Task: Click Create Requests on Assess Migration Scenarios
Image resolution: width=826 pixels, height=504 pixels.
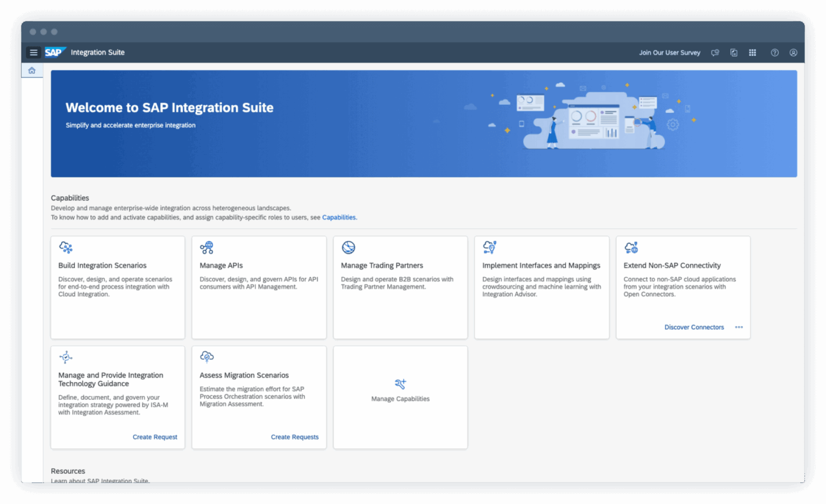Action: pos(295,437)
